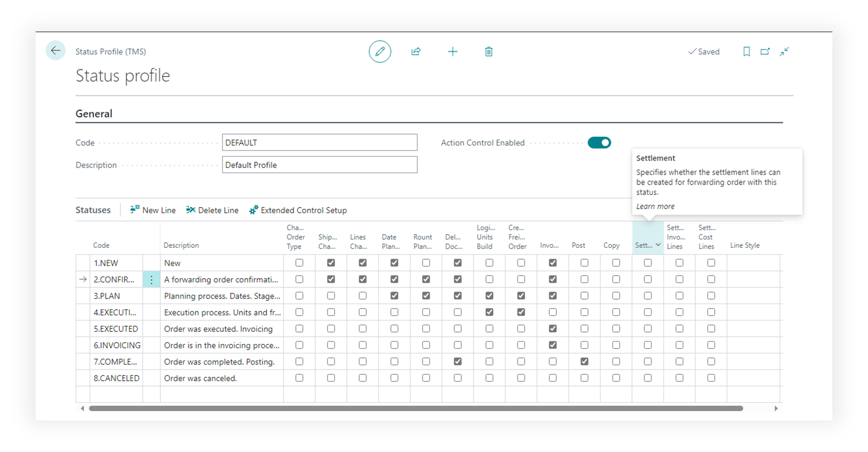
Task: Enable Settlement checkbox for 5.EXECUTED row
Action: pos(648,329)
